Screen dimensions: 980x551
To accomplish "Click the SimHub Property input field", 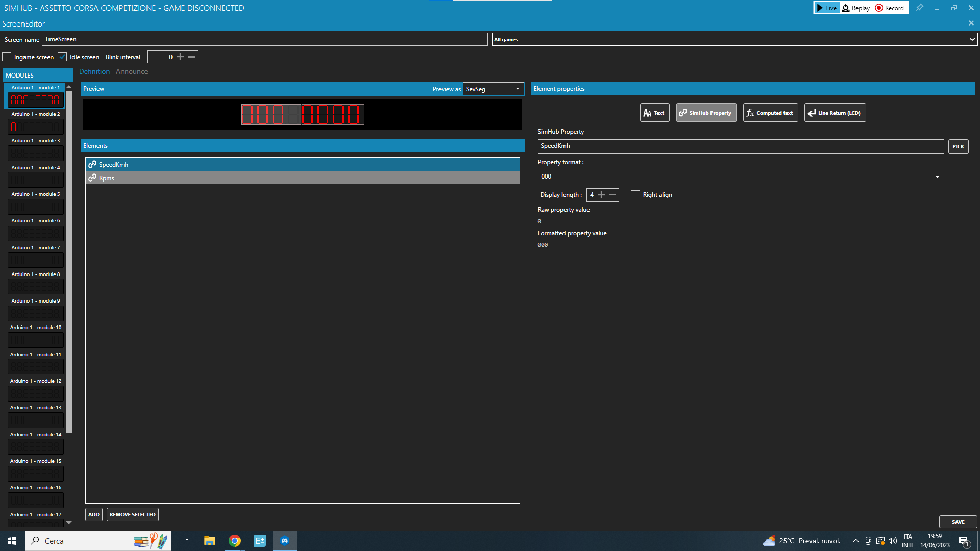I will coord(741,146).
